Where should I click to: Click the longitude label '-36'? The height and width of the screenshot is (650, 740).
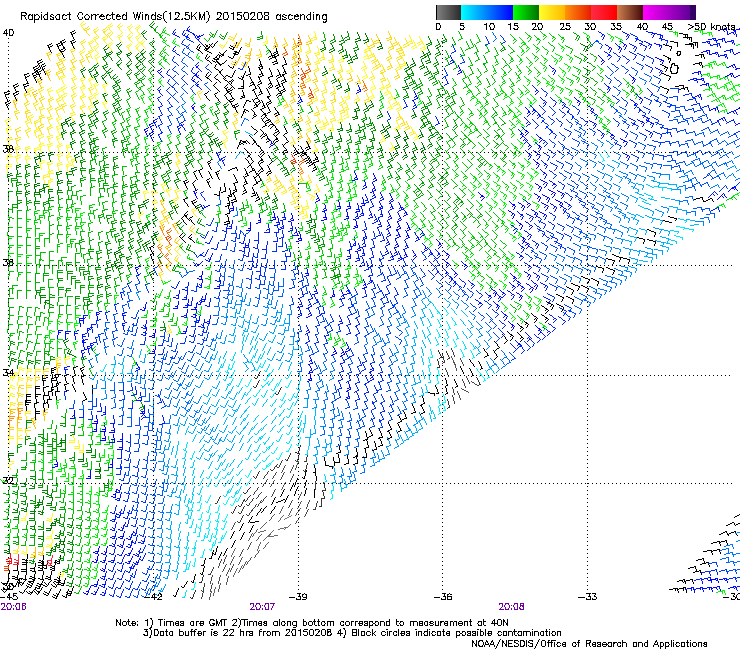point(443,597)
